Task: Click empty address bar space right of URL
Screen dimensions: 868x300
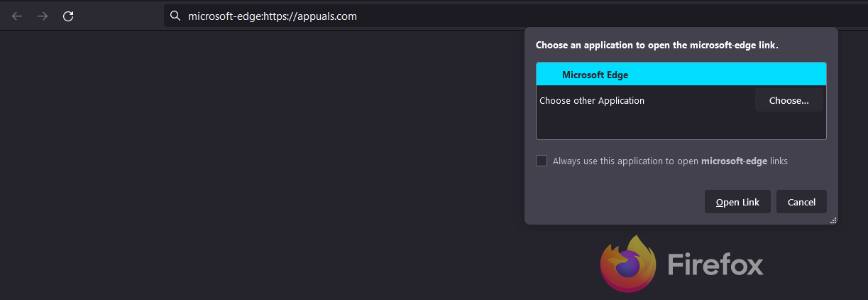Action: pyautogui.click(x=440, y=16)
